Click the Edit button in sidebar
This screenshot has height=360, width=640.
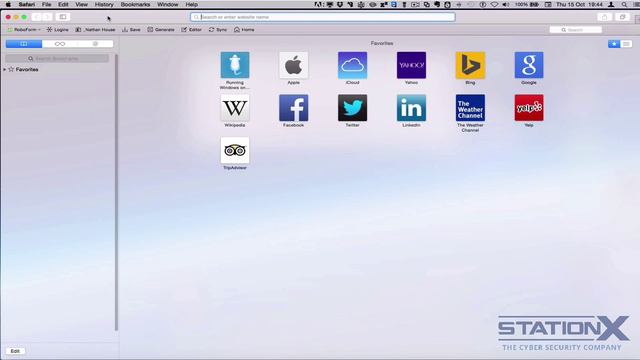click(x=15, y=351)
